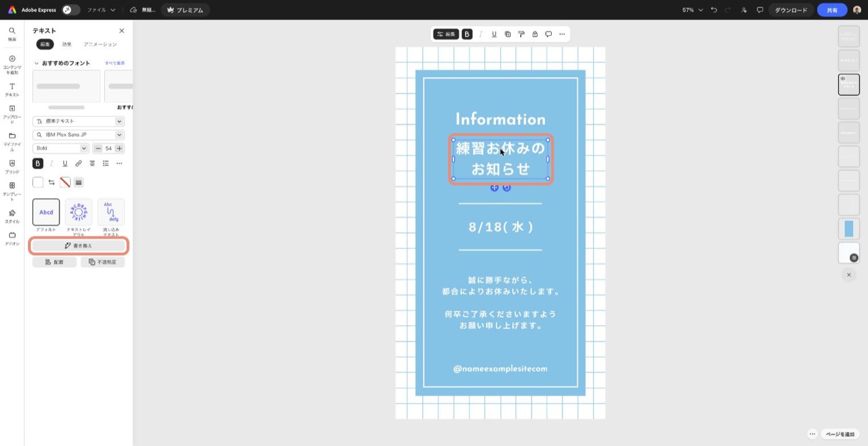This screenshot has height=446, width=868.
Task: Swap fill and outline colors icon
Action: (x=51, y=182)
